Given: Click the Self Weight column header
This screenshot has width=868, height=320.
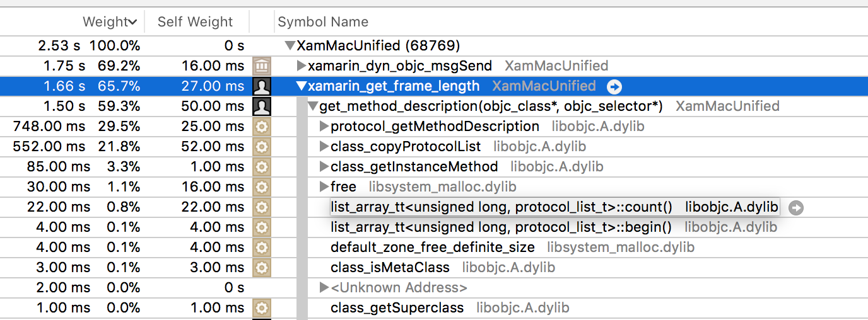Looking at the screenshot, I should click(195, 21).
